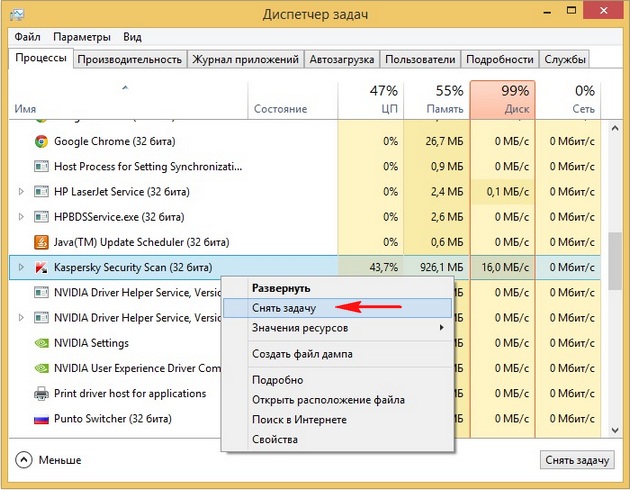Image resolution: width=630 pixels, height=490 pixels.
Task: Click the process list scrollbar thumb
Action: pyautogui.click(x=615, y=261)
